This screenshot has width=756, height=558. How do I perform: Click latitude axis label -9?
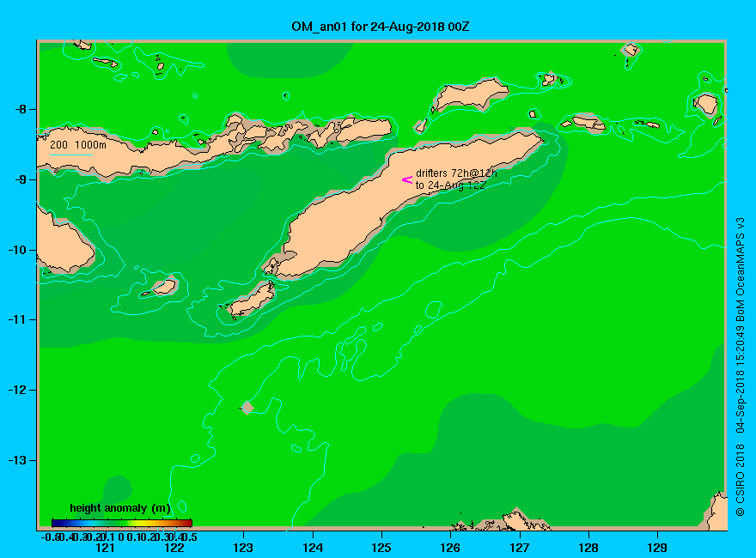(x=19, y=179)
